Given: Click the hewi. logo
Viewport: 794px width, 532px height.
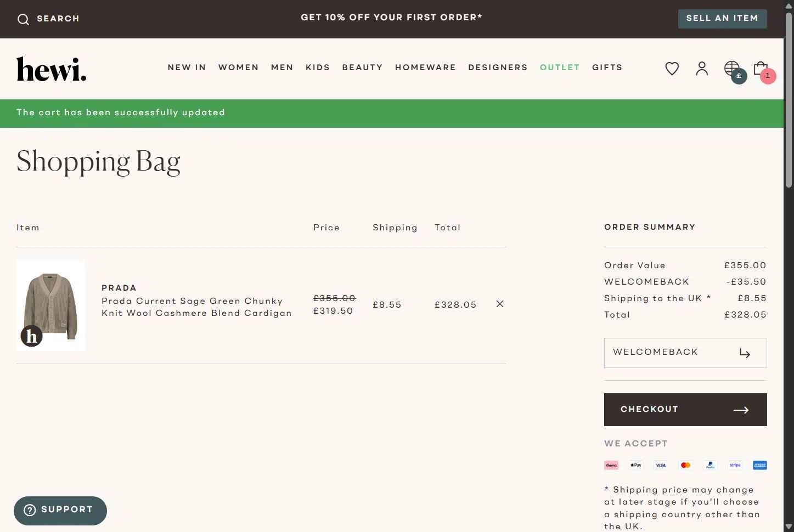Looking at the screenshot, I should pos(52,69).
